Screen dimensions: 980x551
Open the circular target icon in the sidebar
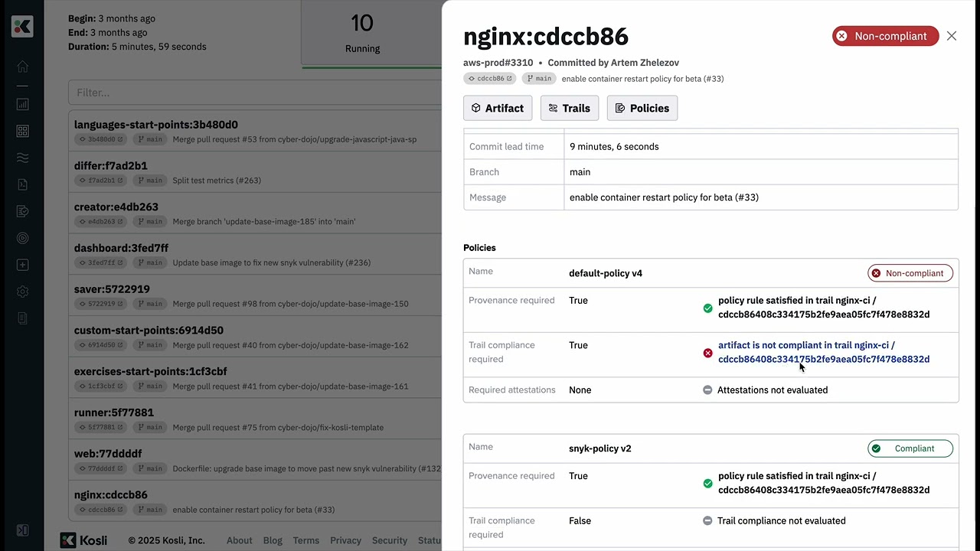coord(22,238)
